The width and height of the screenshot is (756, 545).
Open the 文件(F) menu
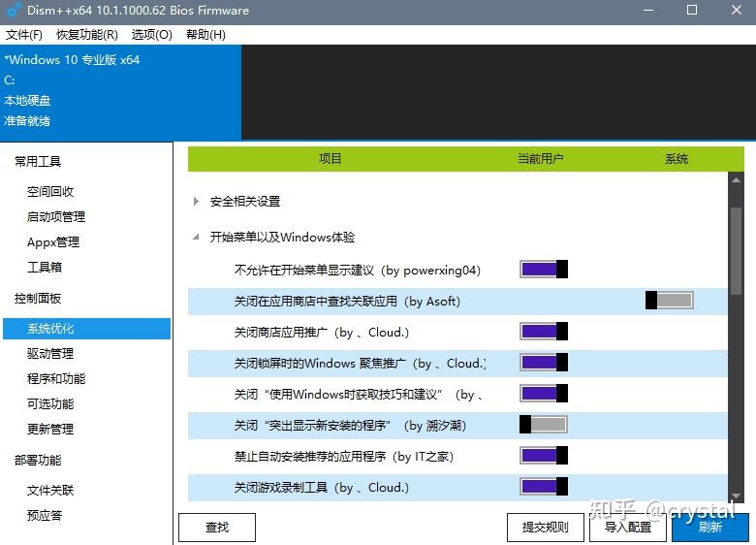click(x=24, y=35)
